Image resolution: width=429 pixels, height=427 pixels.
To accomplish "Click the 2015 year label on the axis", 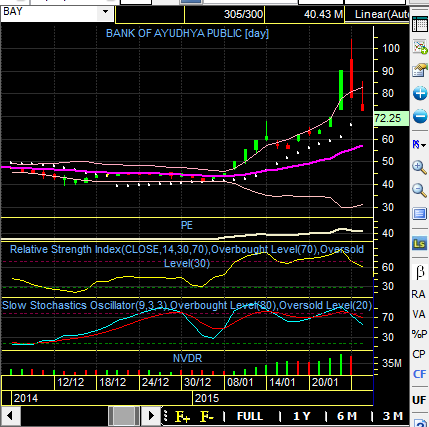I will (x=207, y=398).
